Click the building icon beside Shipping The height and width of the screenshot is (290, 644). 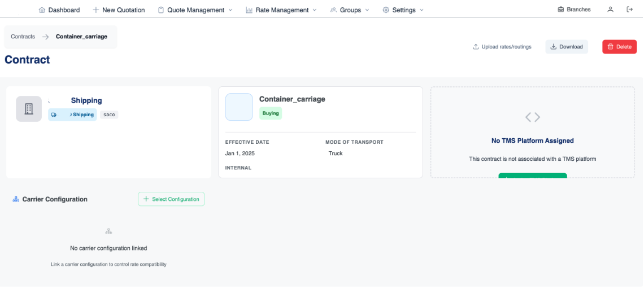coord(29,109)
